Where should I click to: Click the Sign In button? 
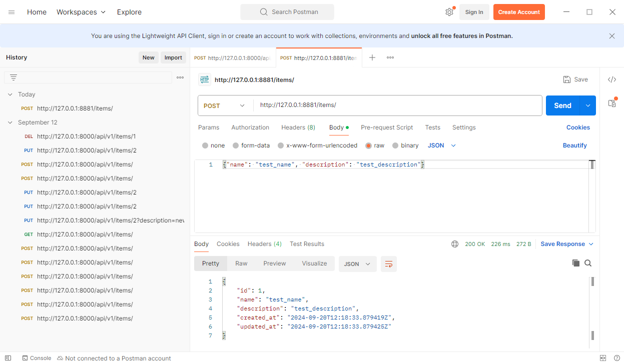tap(474, 12)
